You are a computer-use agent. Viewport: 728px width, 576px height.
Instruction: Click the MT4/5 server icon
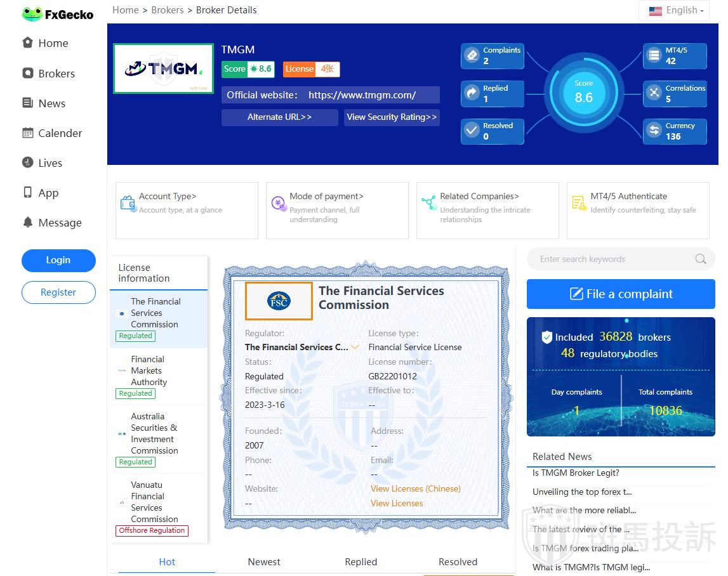tap(654, 56)
